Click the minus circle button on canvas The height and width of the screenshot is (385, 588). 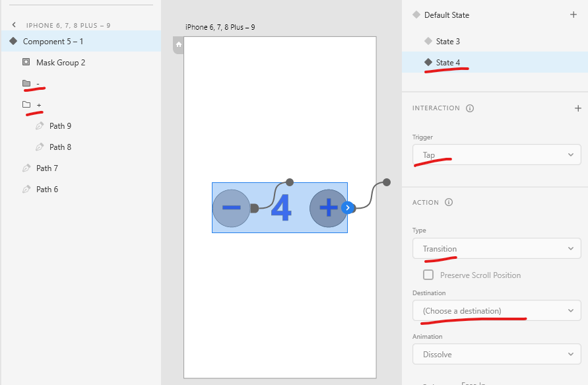[x=232, y=208]
